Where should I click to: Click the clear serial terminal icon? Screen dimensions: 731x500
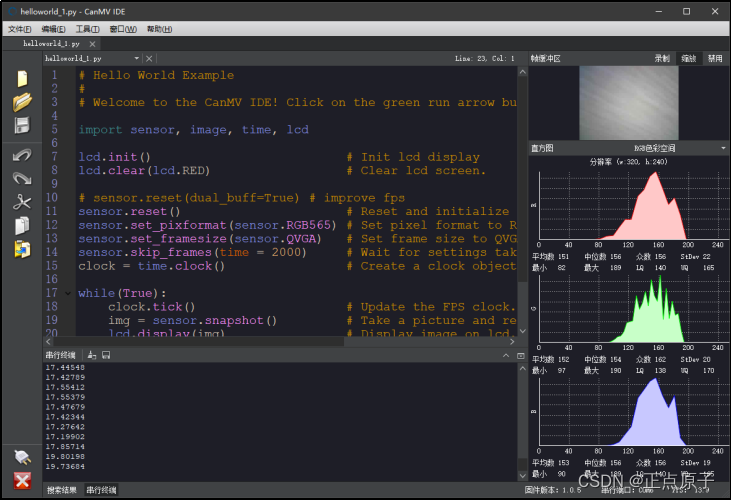coord(92,355)
